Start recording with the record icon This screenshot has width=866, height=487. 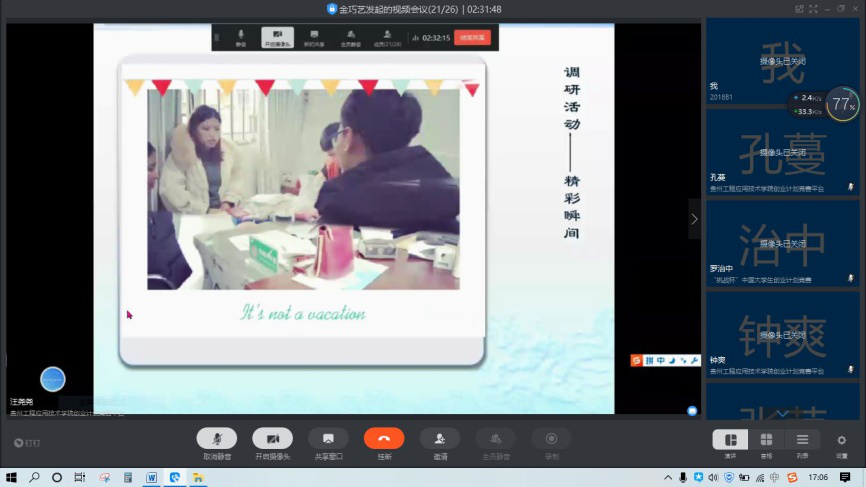(x=551, y=439)
